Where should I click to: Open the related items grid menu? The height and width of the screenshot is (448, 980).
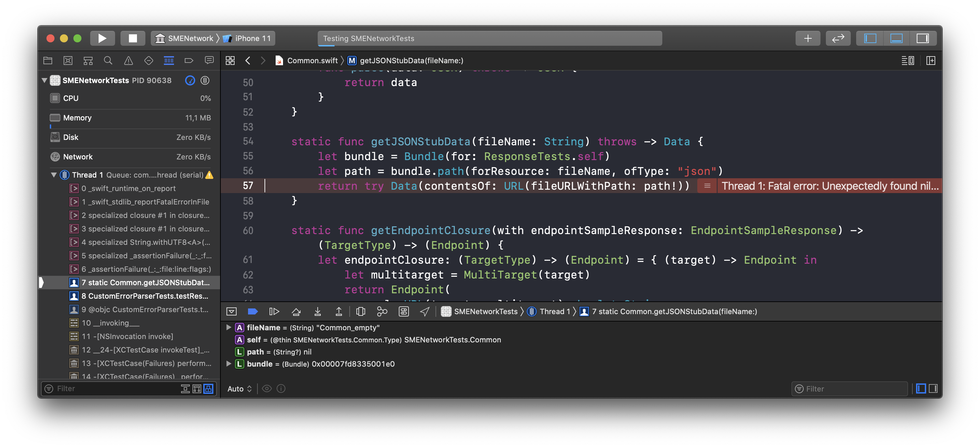pos(230,61)
